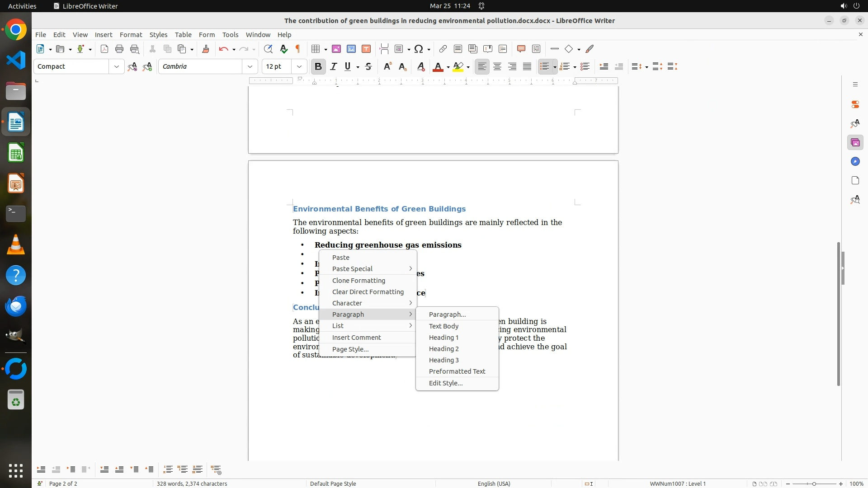Viewport: 868px width, 488px height.
Task: Open the sidebar Gallery panel icon
Action: (855, 143)
